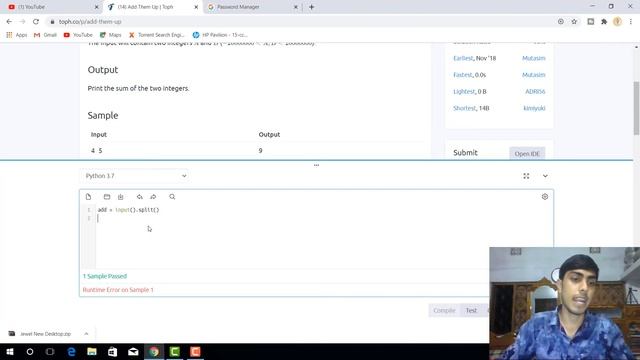Open a new browser tab
This screenshot has width=640, height=360.
click(x=311, y=7)
